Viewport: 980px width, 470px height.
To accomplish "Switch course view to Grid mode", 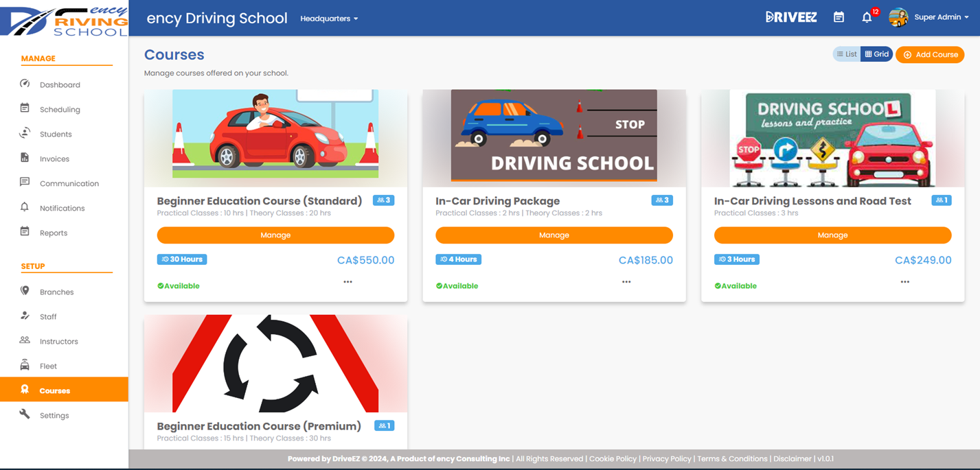I will (x=876, y=54).
